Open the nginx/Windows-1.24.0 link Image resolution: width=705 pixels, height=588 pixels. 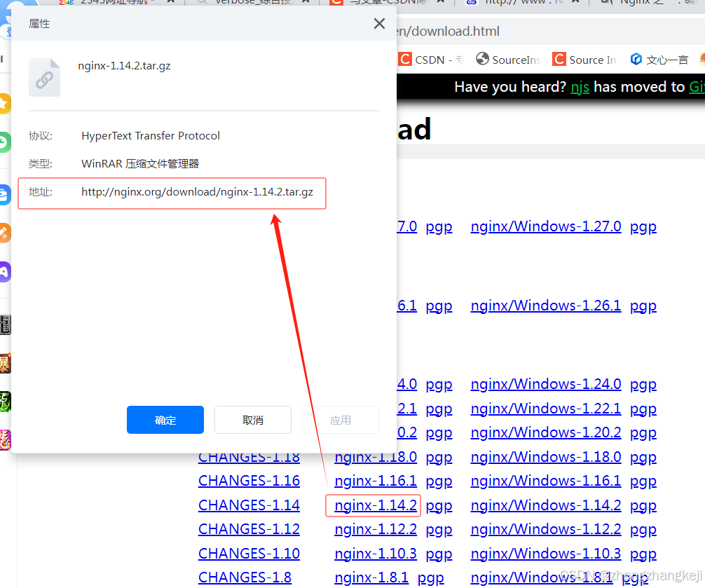pos(546,384)
